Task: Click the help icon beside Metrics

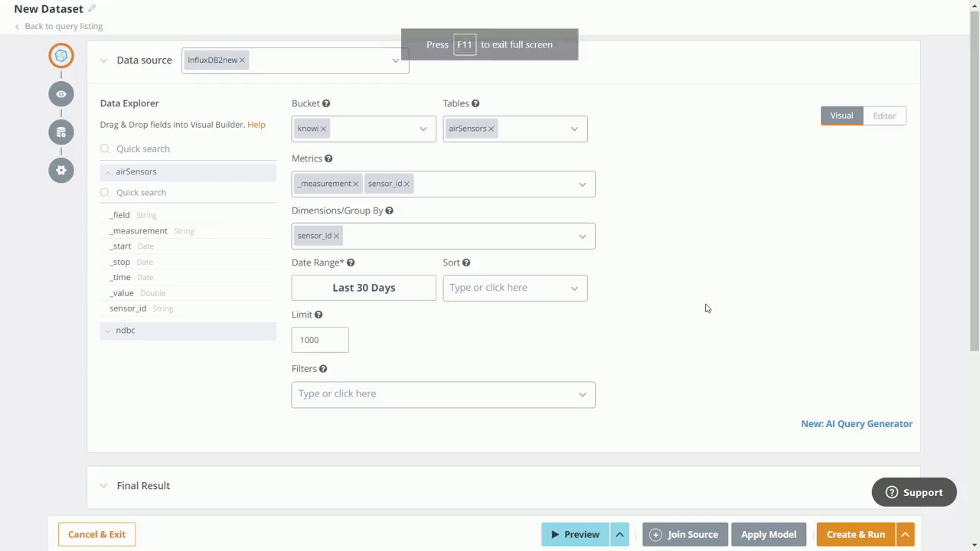Action: (328, 158)
